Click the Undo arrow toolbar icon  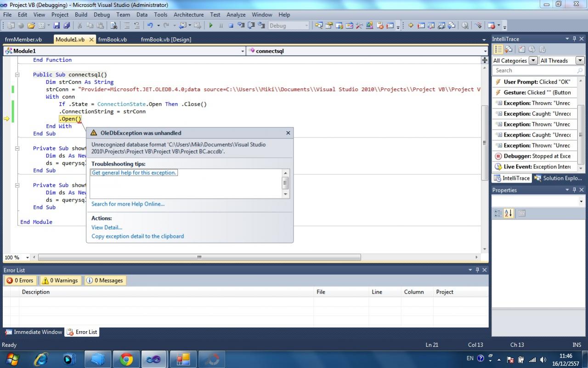point(150,26)
